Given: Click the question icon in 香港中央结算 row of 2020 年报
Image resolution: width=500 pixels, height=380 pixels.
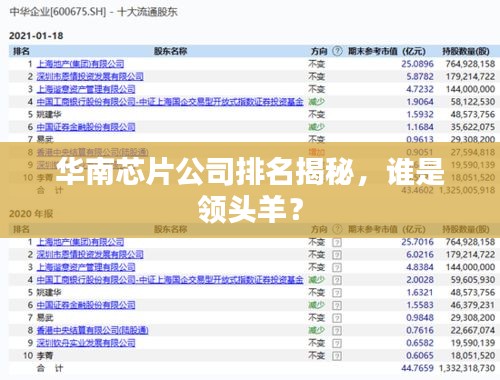Looking at the screenshot, I should (x=337, y=331).
